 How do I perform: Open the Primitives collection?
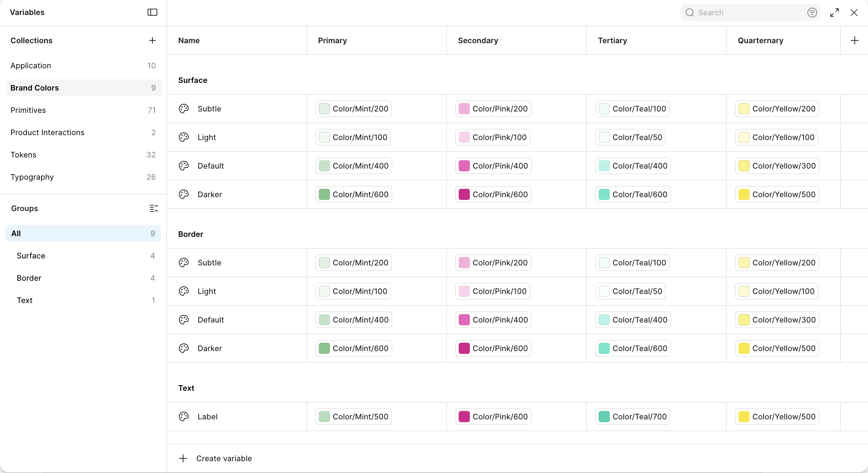tap(84, 110)
